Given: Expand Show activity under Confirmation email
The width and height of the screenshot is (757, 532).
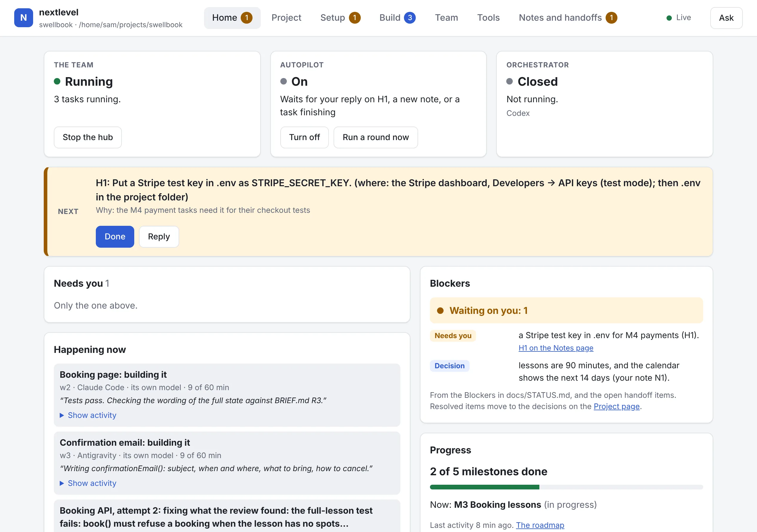Looking at the screenshot, I should (x=88, y=483).
